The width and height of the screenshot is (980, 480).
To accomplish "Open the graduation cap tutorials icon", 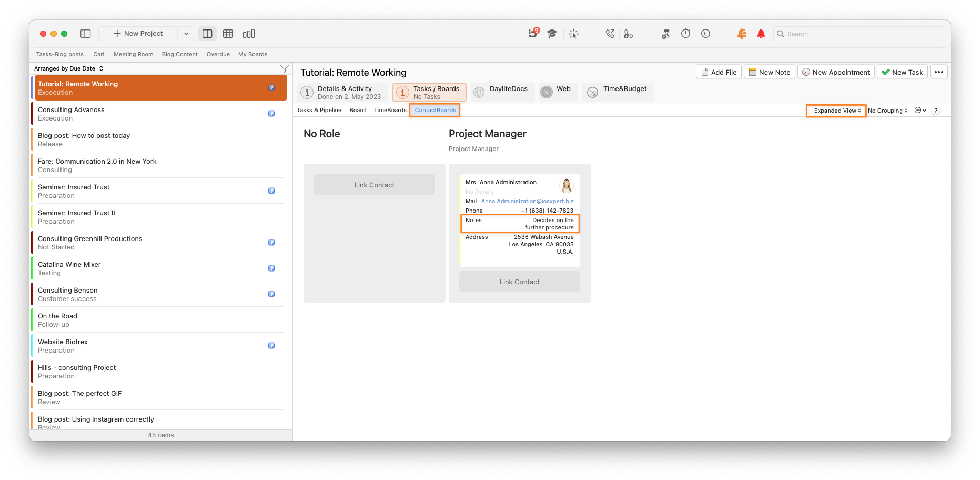I will point(552,34).
